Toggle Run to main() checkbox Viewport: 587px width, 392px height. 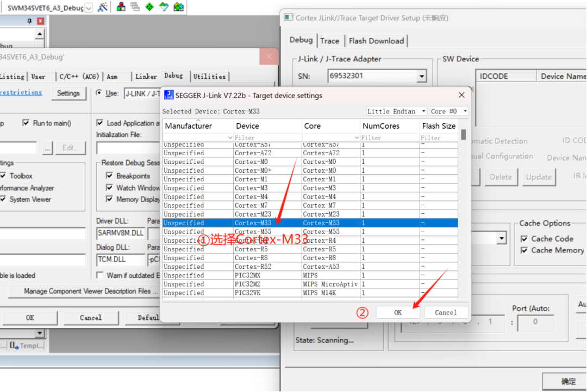pyautogui.click(x=26, y=123)
